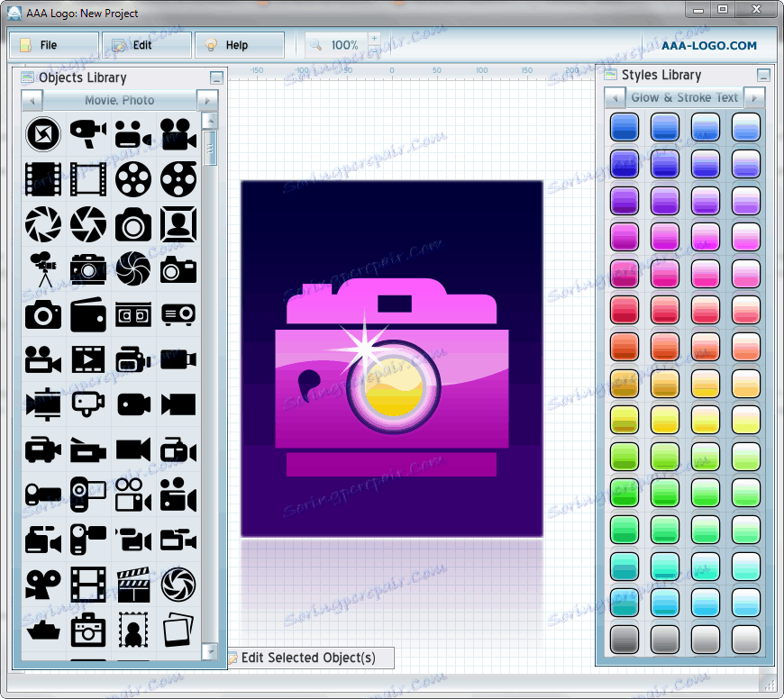Go to next Styles Library category
The height and width of the screenshot is (699, 784).
point(754,98)
